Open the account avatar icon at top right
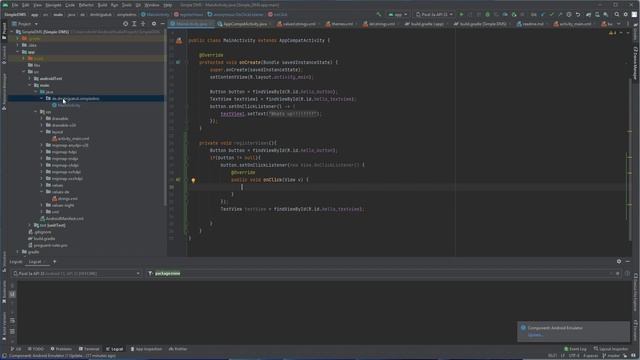Screen dimensions: 640x360 [634, 14]
